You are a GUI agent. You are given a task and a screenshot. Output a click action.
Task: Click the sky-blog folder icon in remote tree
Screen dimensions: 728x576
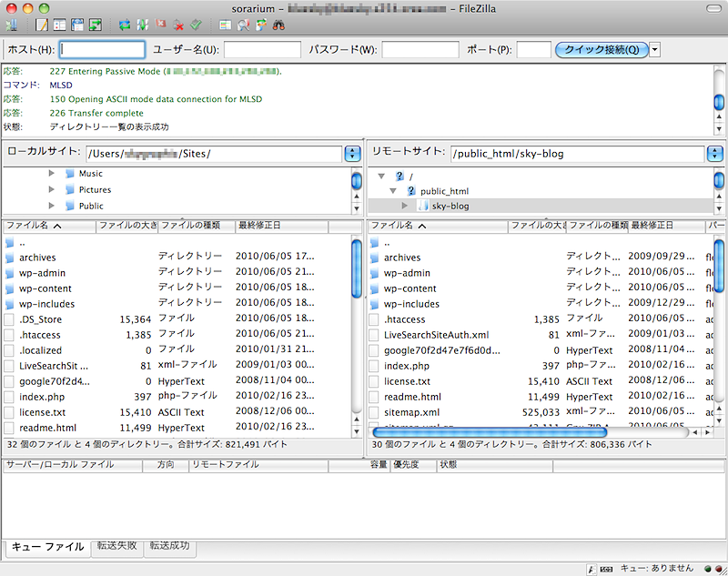click(x=422, y=206)
